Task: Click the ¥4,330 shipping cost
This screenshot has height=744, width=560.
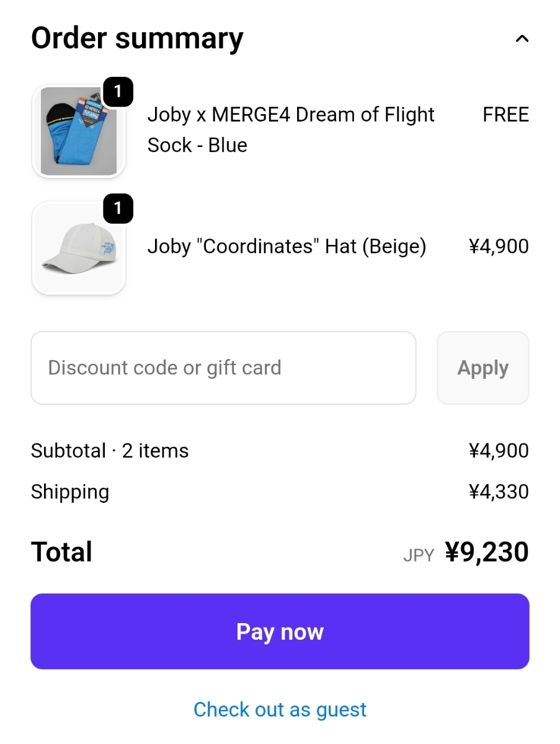Action: coord(499,492)
